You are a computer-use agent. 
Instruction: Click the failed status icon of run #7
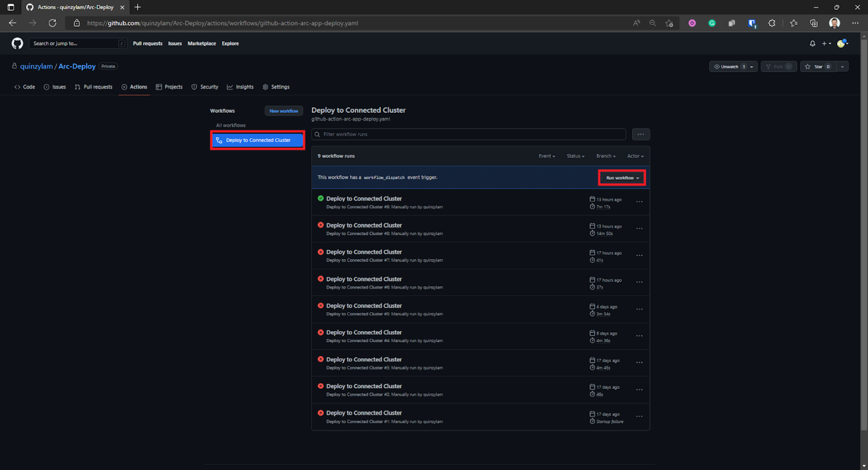click(x=321, y=252)
